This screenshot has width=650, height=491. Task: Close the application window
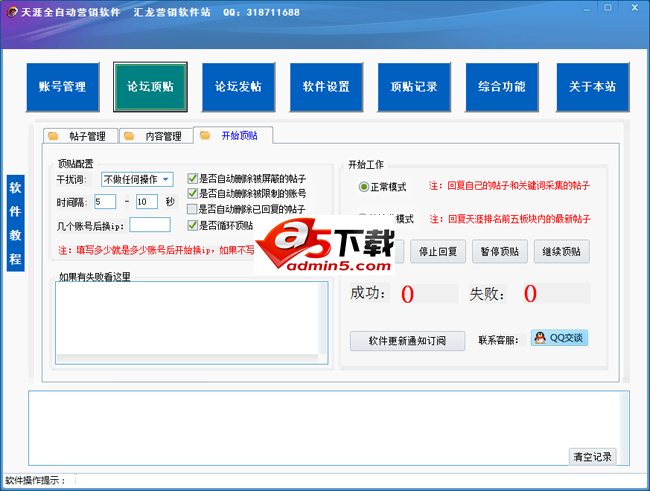pos(634,8)
